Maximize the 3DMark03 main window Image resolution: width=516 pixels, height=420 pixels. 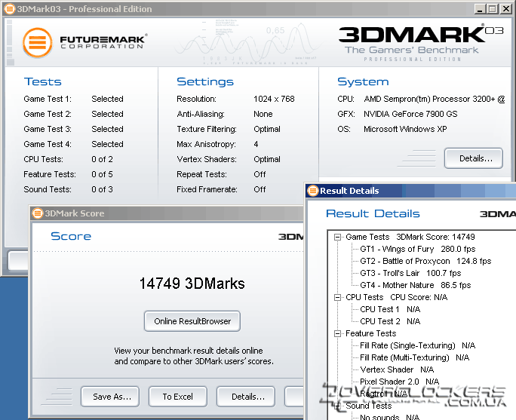[x=493, y=9]
